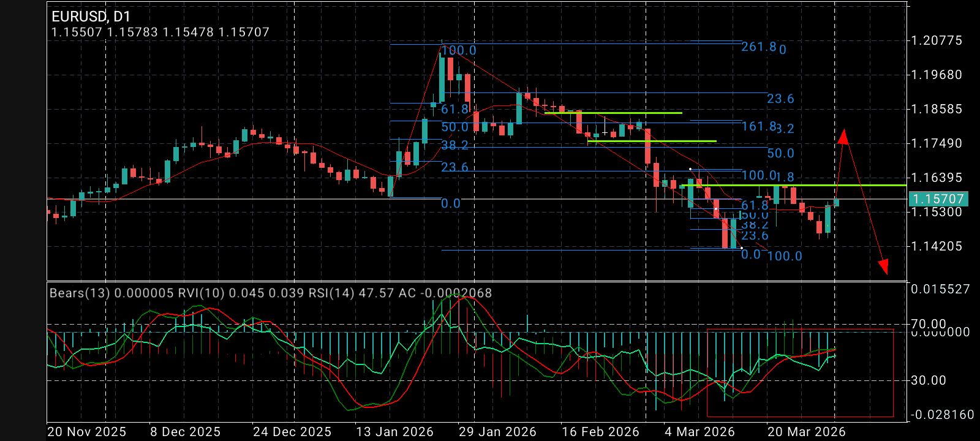Select the 20 Nov 2025 date label
Image resolution: width=980 pixels, height=441 pixels.
point(86,432)
